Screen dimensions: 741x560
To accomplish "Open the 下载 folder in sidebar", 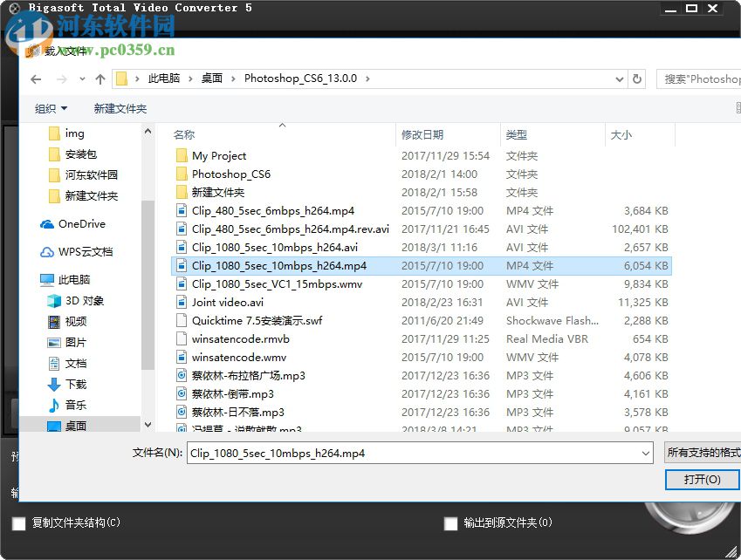I will pos(74,385).
